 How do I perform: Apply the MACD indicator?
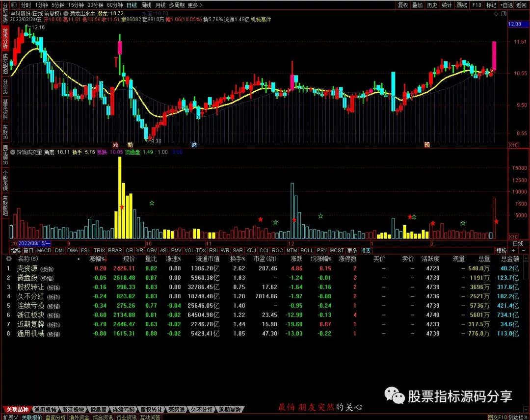tap(44, 250)
